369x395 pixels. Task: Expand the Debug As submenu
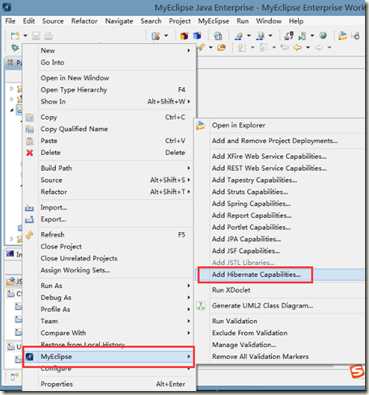pos(189,298)
